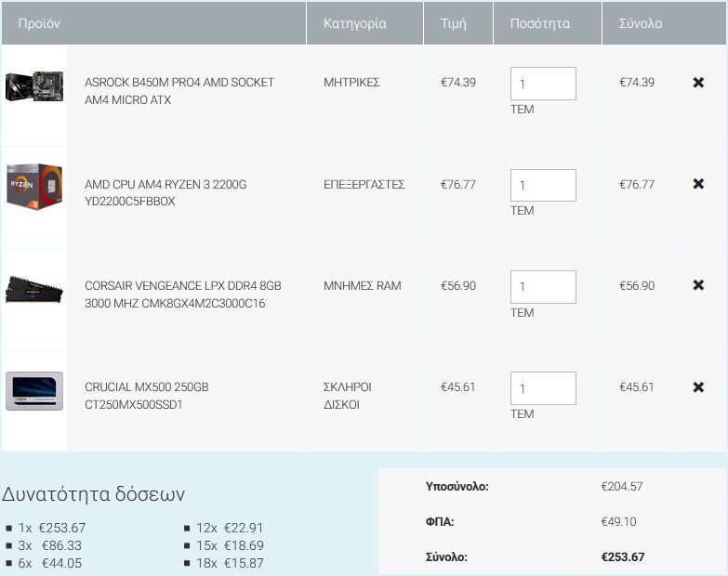Image resolution: width=728 pixels, height=576 pixels.
Task: Select the 18x €15.87 installment option
Action: click(230, 563)
